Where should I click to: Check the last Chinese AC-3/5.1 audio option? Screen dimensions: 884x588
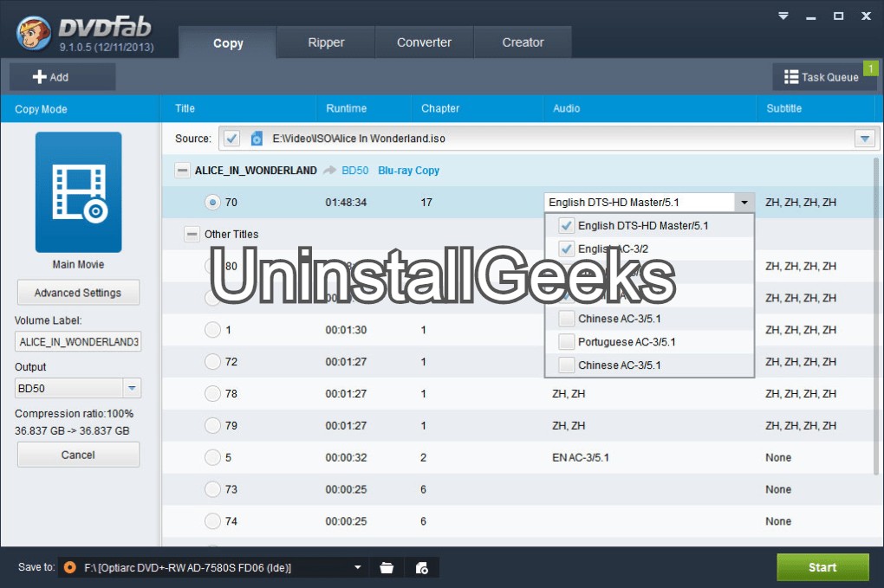tap(566, 365)
